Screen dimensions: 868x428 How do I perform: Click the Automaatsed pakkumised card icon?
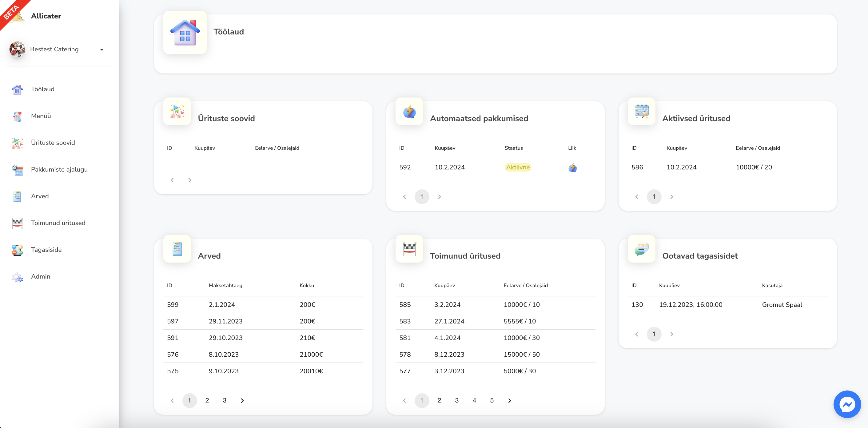(x=409, y=112)
